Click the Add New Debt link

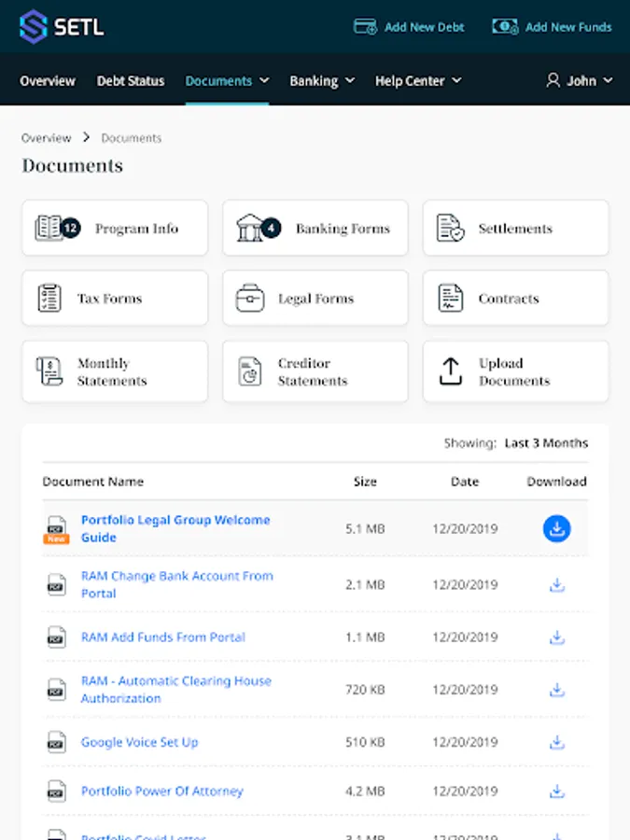(x=409, y=27)
